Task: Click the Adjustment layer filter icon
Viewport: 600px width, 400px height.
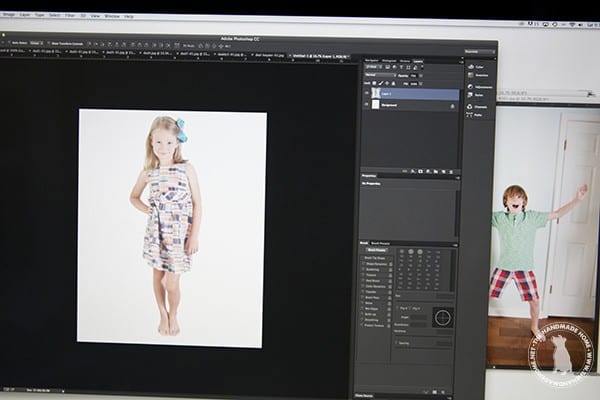Action: pyautogui.click(x=395, y=67)
